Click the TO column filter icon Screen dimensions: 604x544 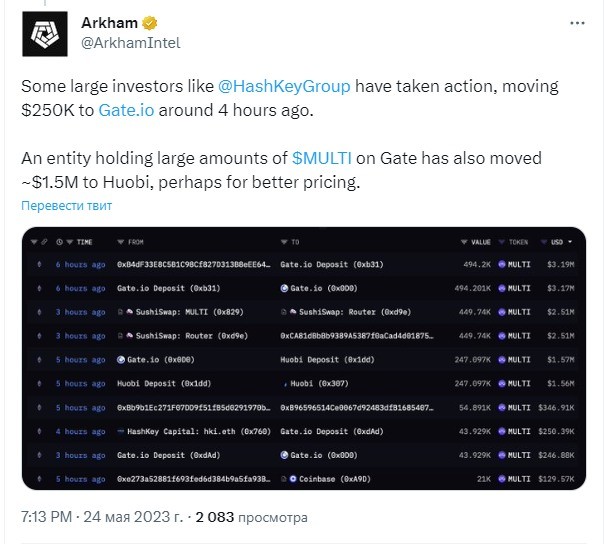(285, 242)
